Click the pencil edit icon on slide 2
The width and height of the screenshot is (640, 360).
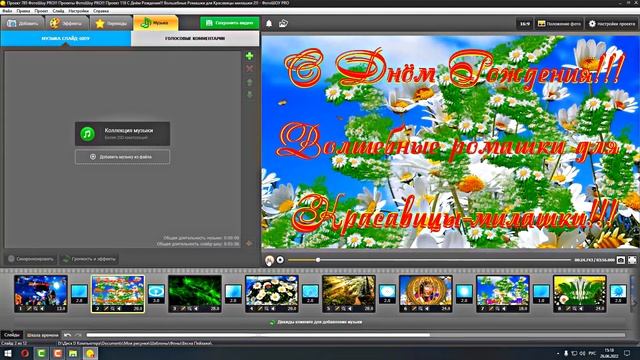point(106,309)
